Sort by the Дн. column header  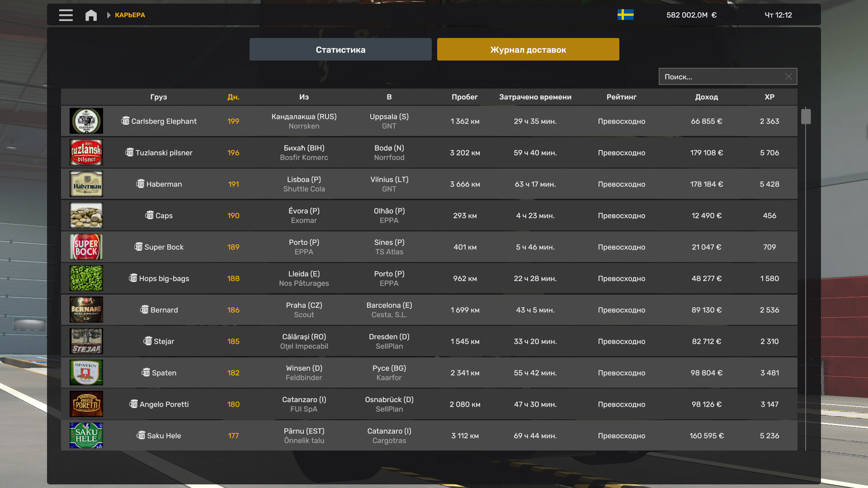(x=233, y=97)
